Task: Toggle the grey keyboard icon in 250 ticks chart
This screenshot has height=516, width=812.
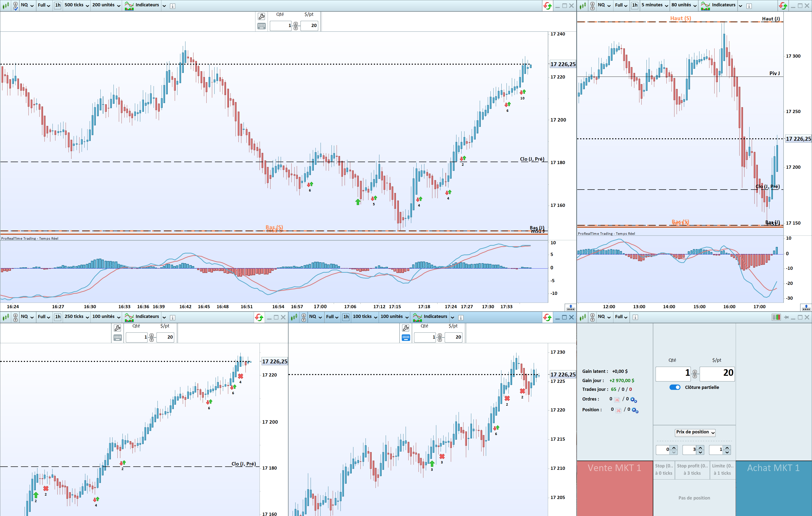Action: [117, 338]
